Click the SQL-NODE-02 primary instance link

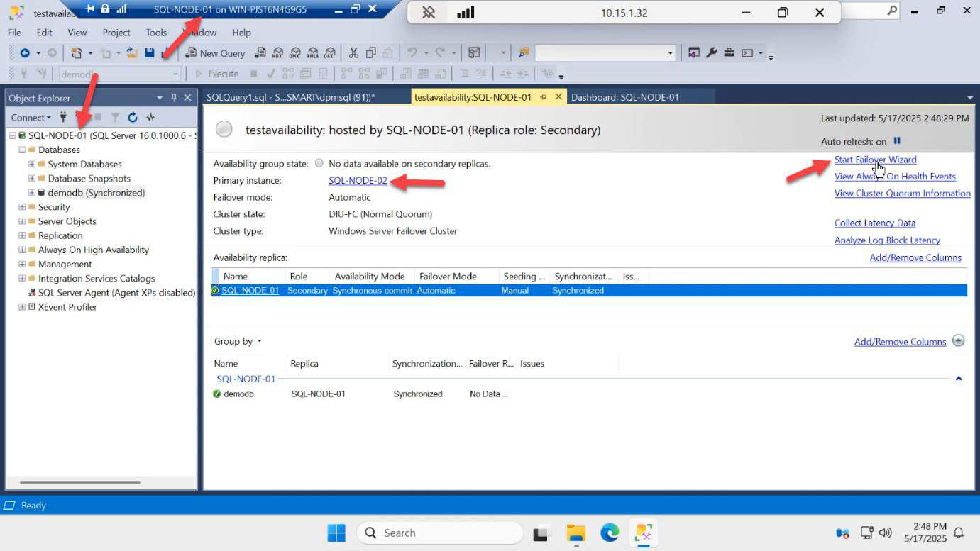tap(358, 180)
